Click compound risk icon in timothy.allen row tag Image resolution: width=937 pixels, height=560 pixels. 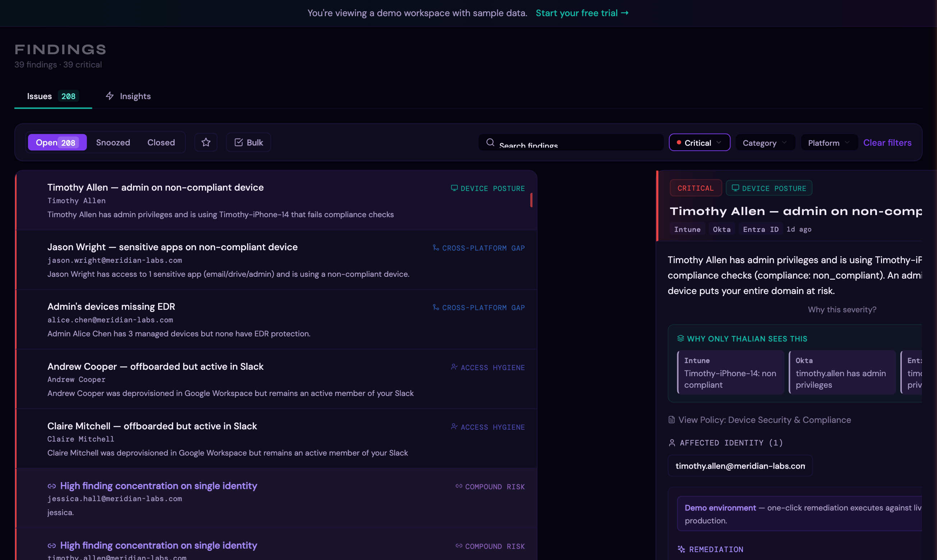pos(459,546)
